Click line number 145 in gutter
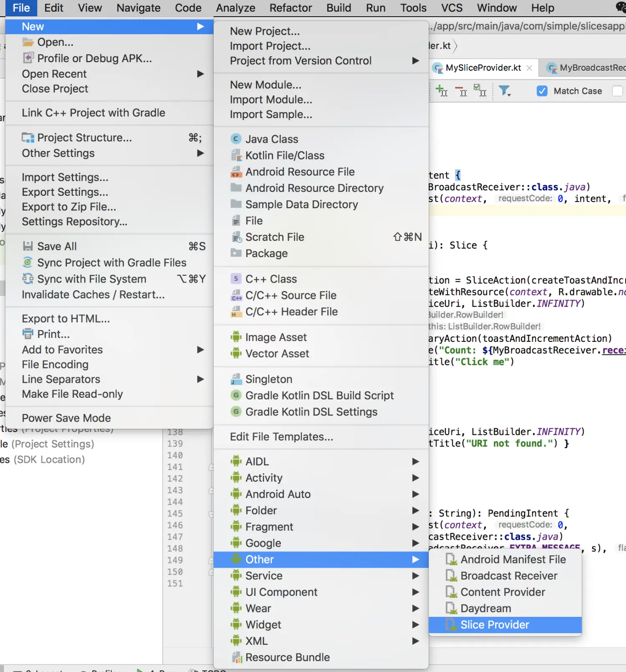This screenshot has height=672, width=626. click(175, 513)
